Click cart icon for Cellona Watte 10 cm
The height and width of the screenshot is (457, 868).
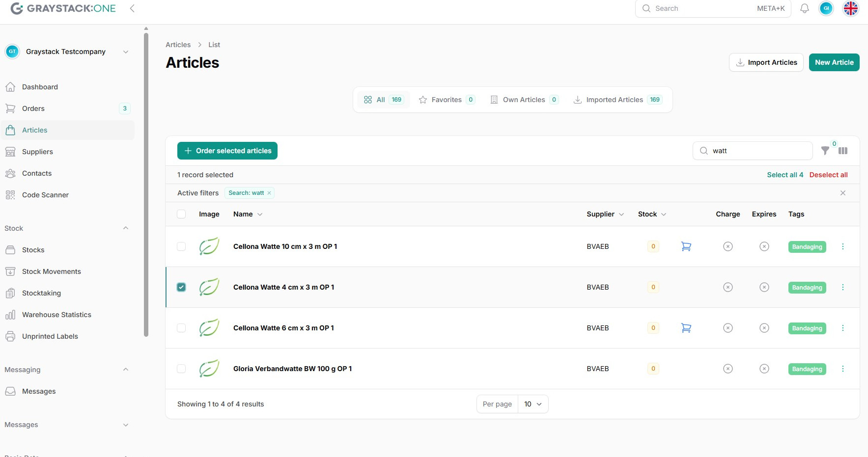(686, 246)
